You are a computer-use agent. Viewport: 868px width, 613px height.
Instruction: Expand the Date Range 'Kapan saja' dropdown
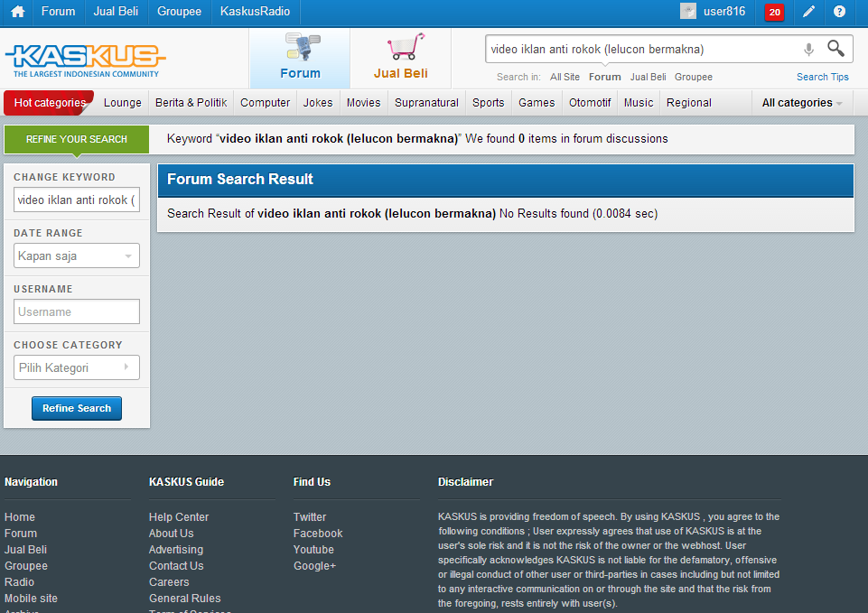point(77,256)
